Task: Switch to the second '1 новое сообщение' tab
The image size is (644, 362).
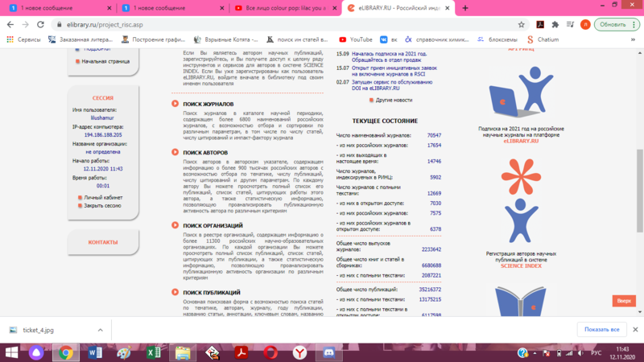Action: 172,8
